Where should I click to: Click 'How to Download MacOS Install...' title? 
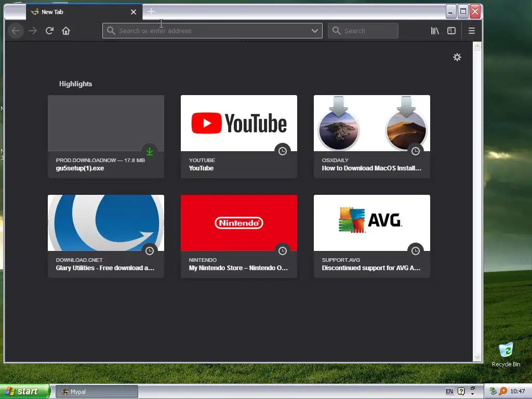click(371, 168)
